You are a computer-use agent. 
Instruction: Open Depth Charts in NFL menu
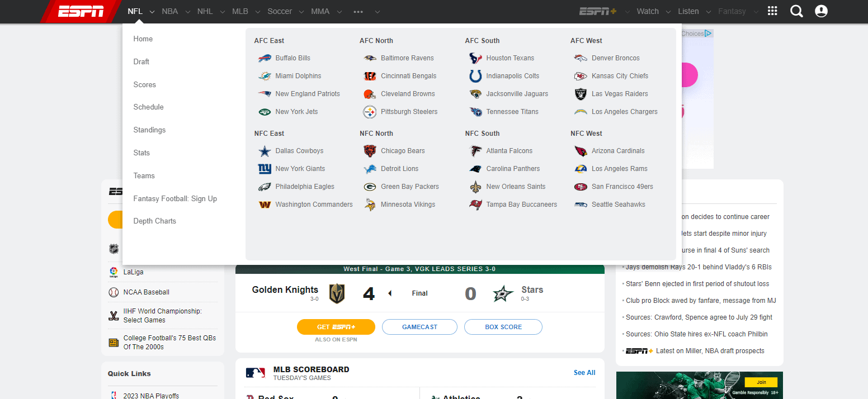tap(155, 221)
